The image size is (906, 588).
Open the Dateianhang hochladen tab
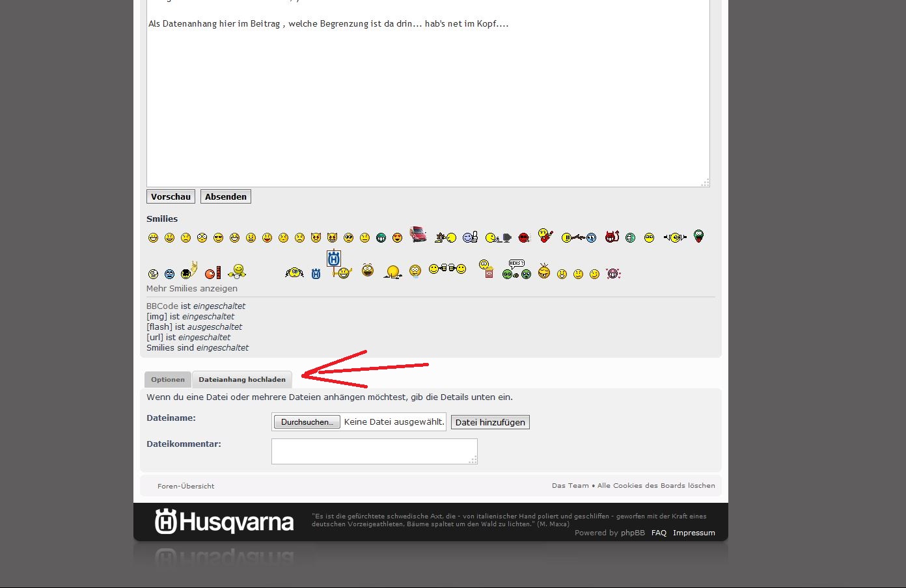242,380
